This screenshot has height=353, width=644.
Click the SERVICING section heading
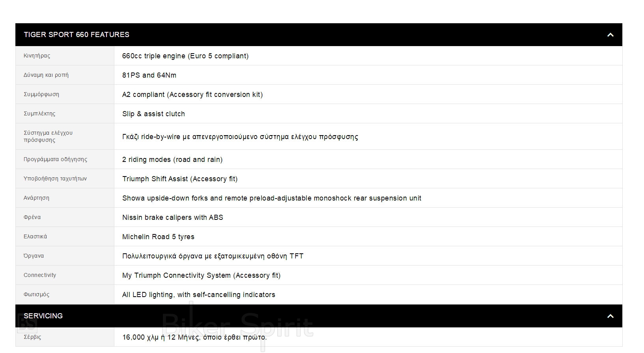tap(43, 316)
